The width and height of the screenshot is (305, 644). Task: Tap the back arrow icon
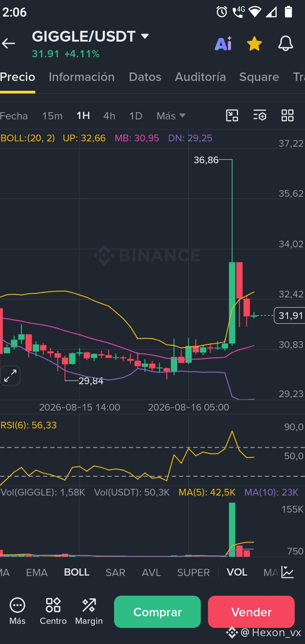coord(8,43)
